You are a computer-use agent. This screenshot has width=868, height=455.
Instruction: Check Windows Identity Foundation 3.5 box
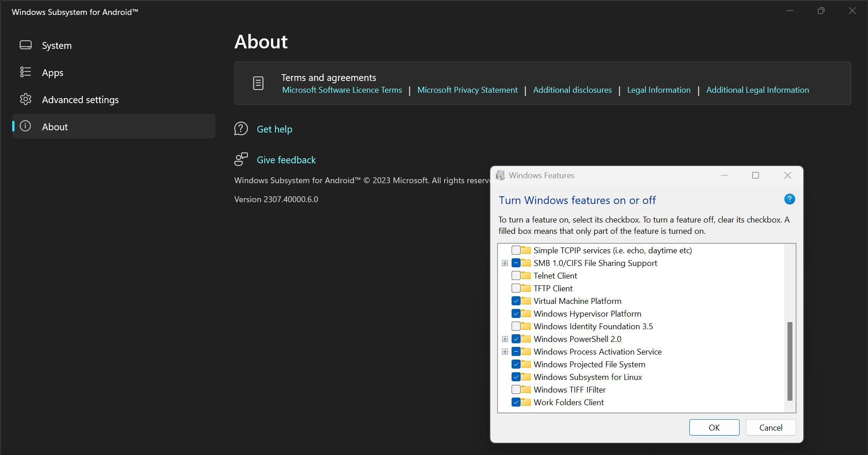[x=516, y=326]
